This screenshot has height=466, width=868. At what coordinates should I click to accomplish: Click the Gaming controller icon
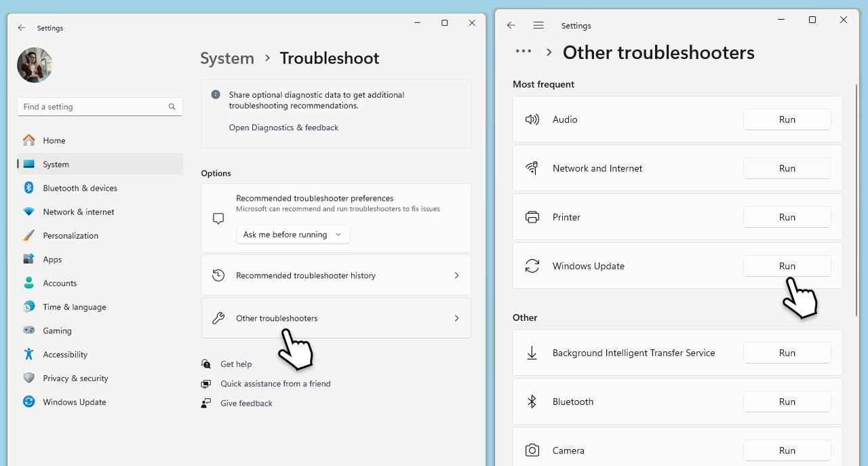pyautogui.click(x=28, y=330)
